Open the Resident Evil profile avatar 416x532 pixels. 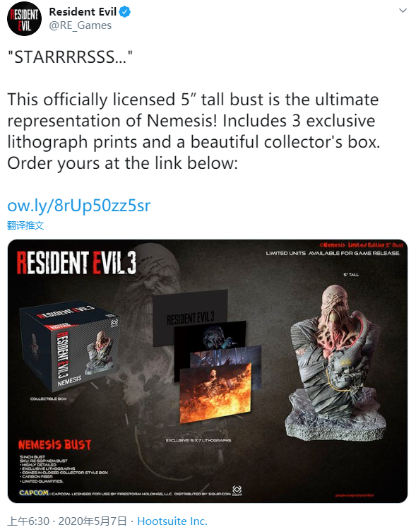click(x=24, y=18)
